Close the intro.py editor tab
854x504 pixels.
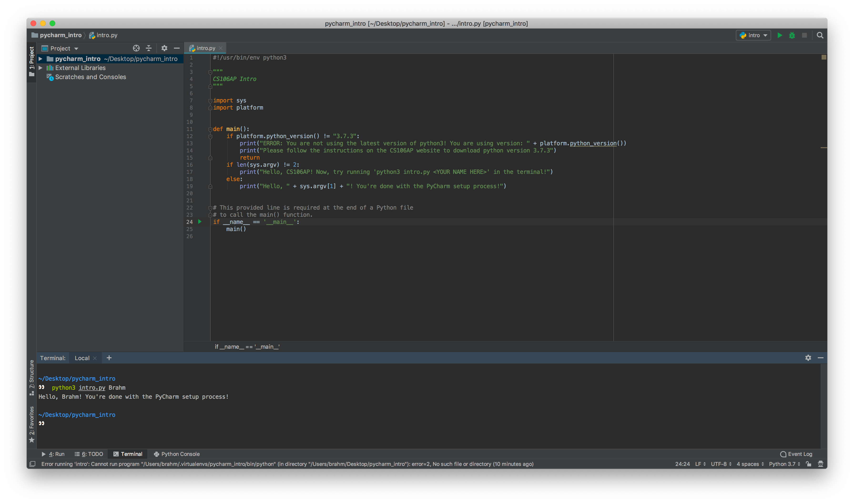tap(220, 48)
